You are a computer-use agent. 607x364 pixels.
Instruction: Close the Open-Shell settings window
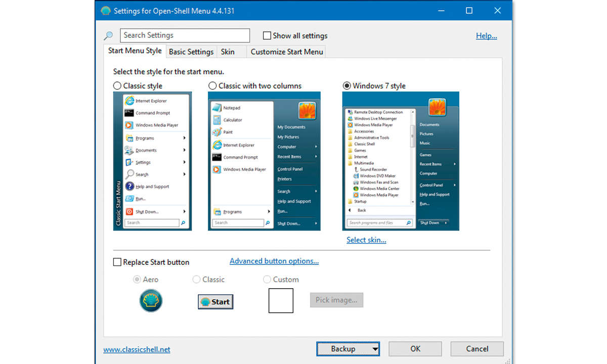(498, 11)
